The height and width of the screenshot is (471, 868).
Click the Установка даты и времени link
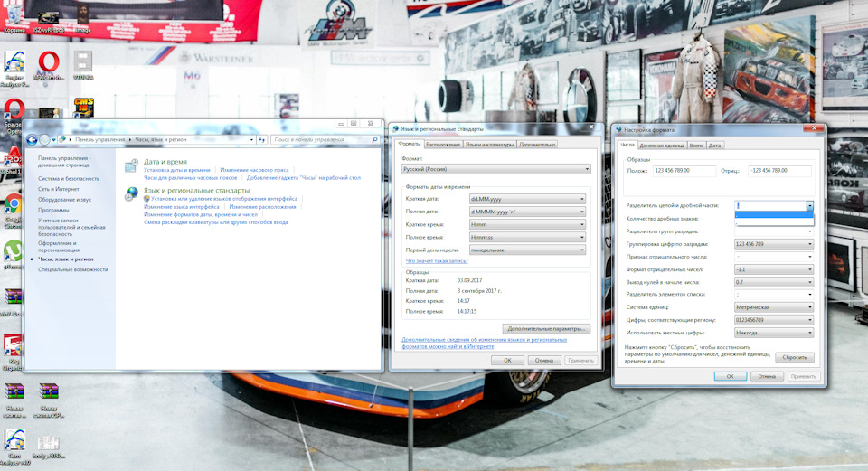pyautogui.click(x=176, y=170)
